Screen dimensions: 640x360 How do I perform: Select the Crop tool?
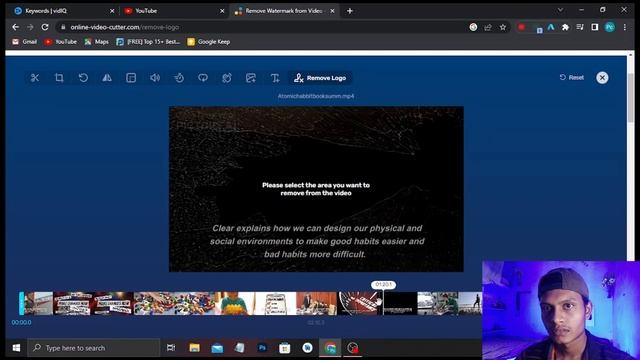[59, 78]
